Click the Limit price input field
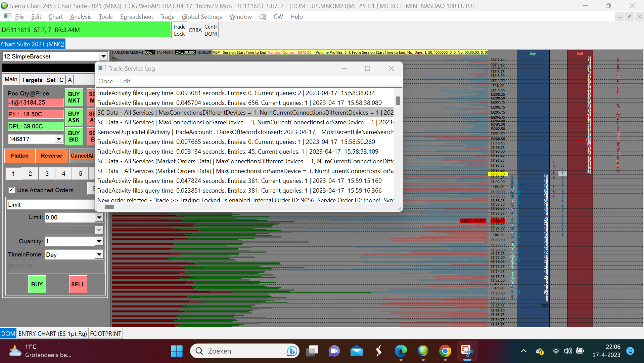The image size is (644, 363). tap(70, 217)
